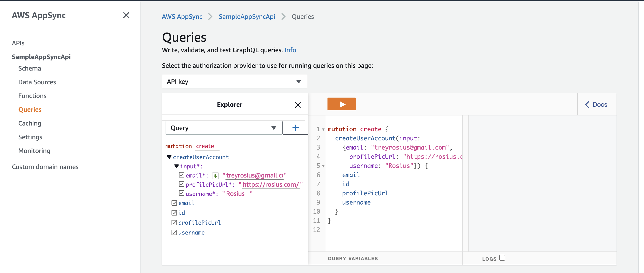
Task: Select SampleAppSyncApi in the sidebar
Action: (x=41, y=57)
